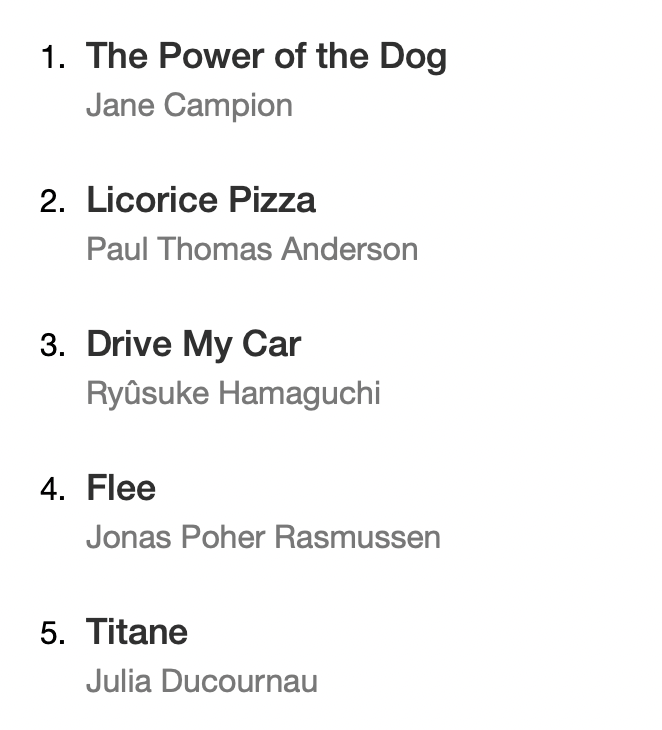
Task: Click the list number 1 marker
Action: [52, 58]
